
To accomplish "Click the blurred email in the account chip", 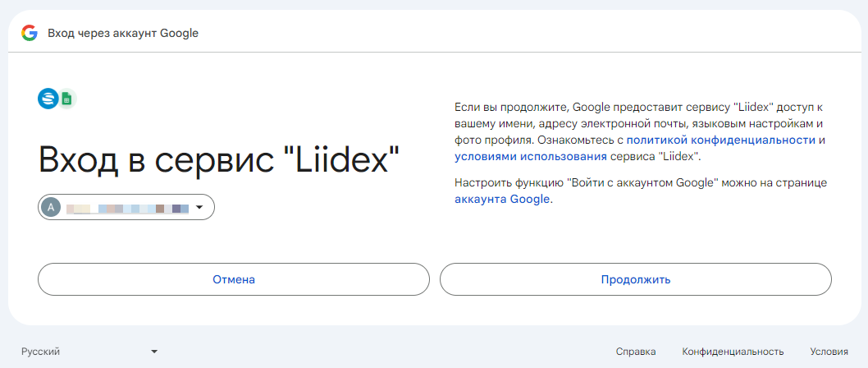I will (x=127, y=209).
